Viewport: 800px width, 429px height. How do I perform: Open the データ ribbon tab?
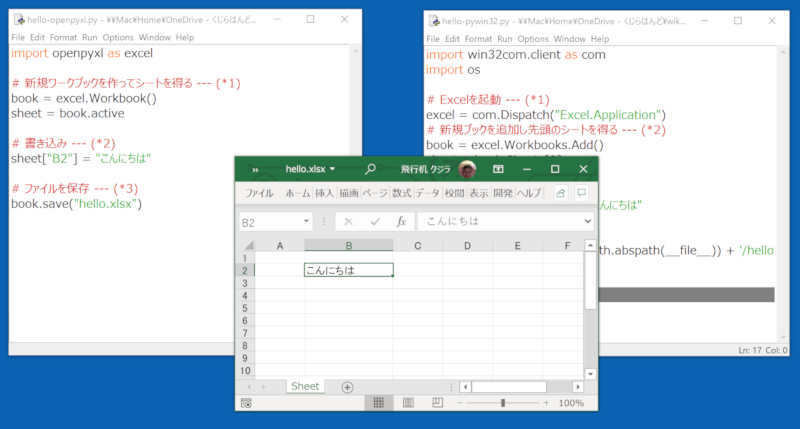428,193
